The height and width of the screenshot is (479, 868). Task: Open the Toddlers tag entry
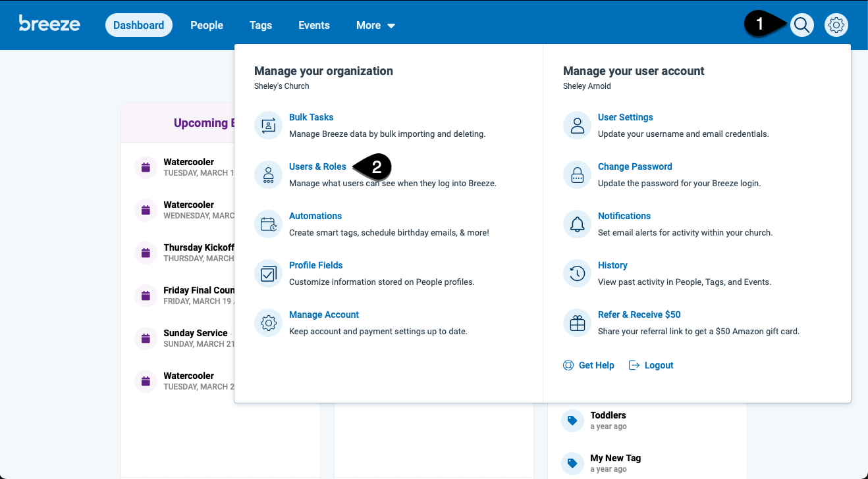click(x=609, y=415)
